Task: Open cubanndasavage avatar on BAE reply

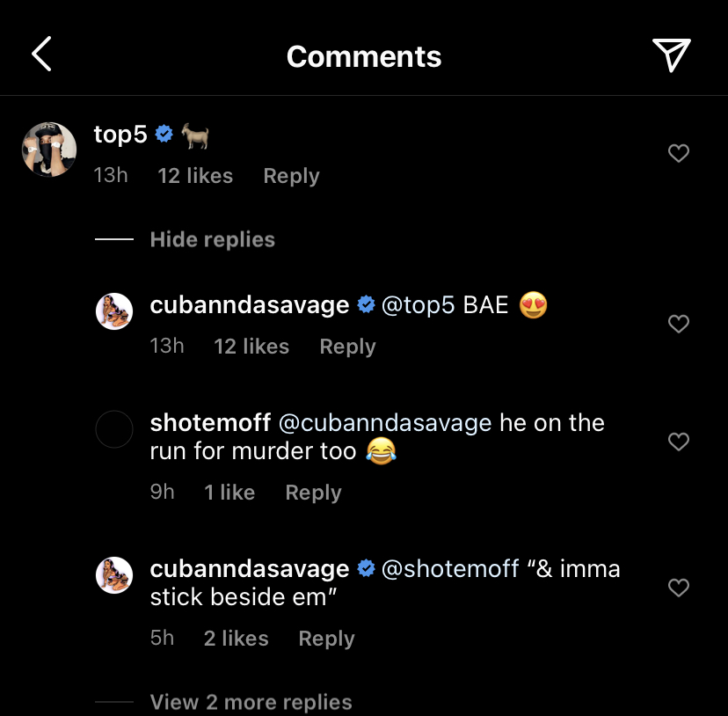Action: coord(114,312)
